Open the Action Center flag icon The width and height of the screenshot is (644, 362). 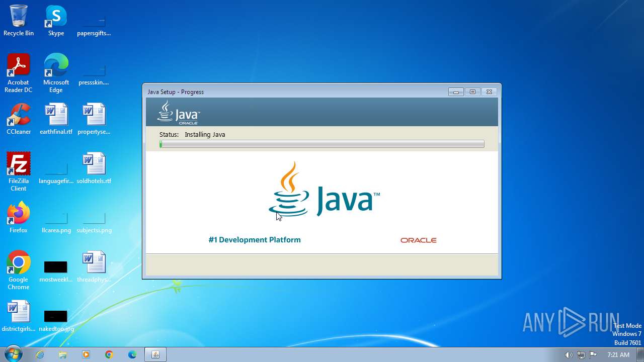(x=593, y=355)
